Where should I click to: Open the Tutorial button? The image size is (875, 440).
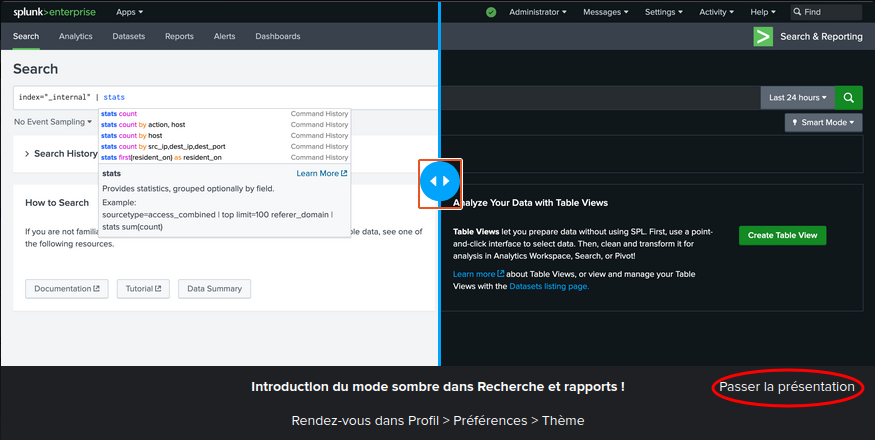143,289
